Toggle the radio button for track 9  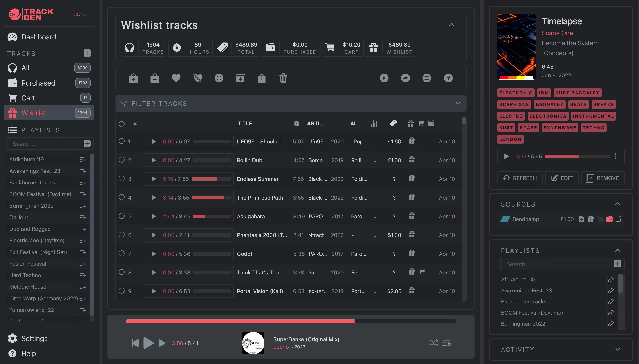point(122,291)
